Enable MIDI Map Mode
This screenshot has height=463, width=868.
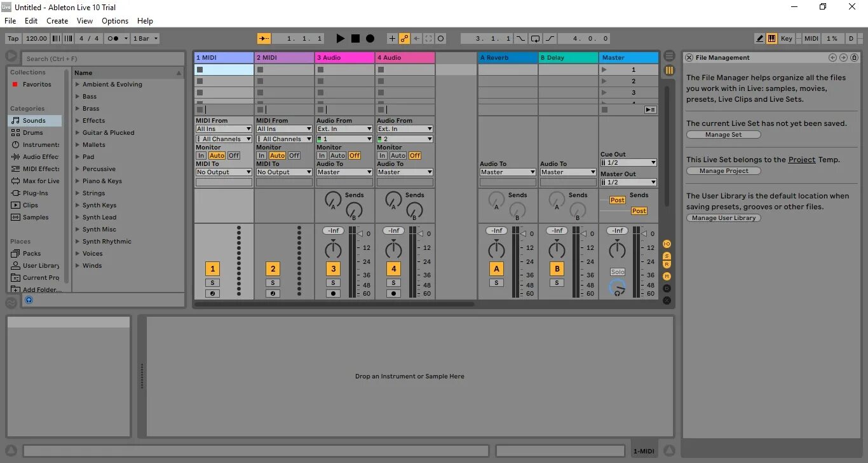pyautogui.click(x=811, y=39)
